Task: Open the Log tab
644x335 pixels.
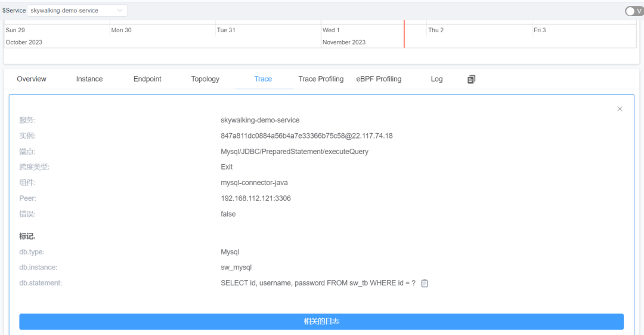Action: point(436,79)
